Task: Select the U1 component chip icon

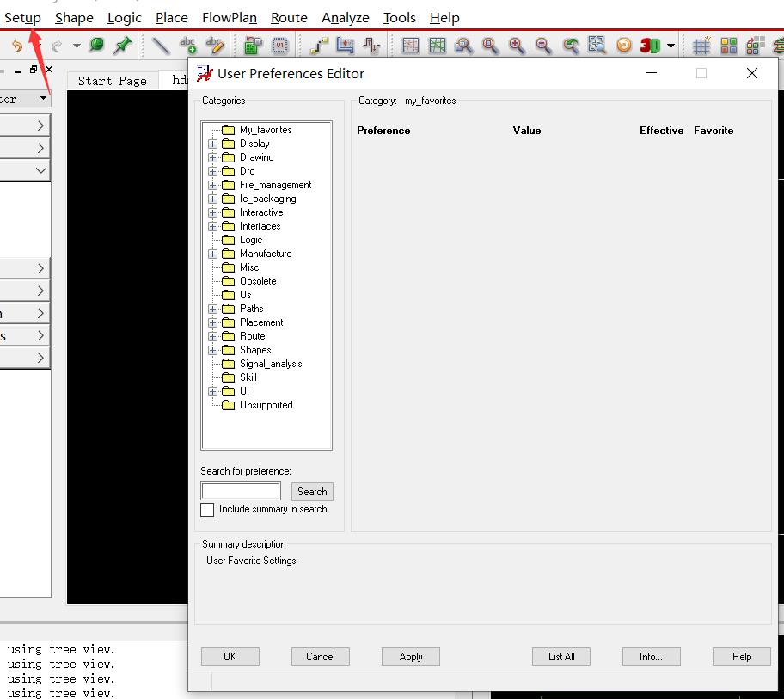Action: click(x=279, y=46)
